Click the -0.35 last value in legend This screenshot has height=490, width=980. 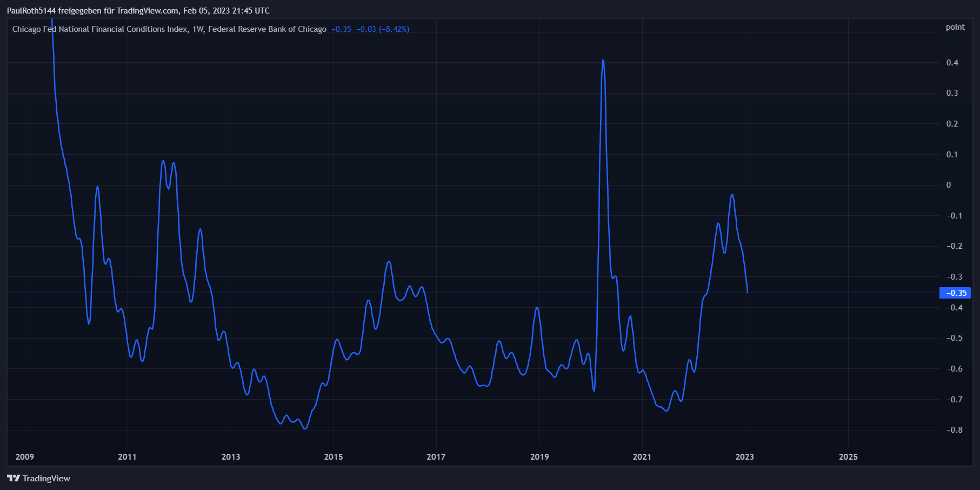pyautogui.click(x=341, y=29)
